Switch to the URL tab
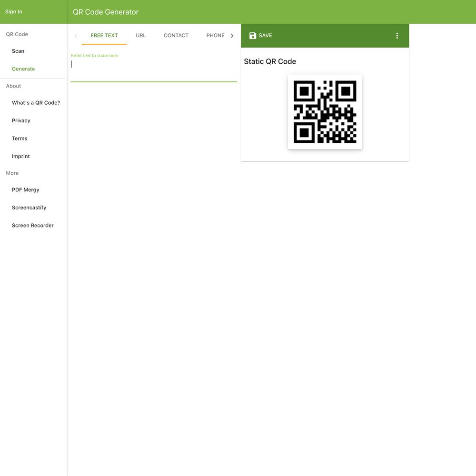The height and width of the screenshot is (476, 476). (140, 36)
